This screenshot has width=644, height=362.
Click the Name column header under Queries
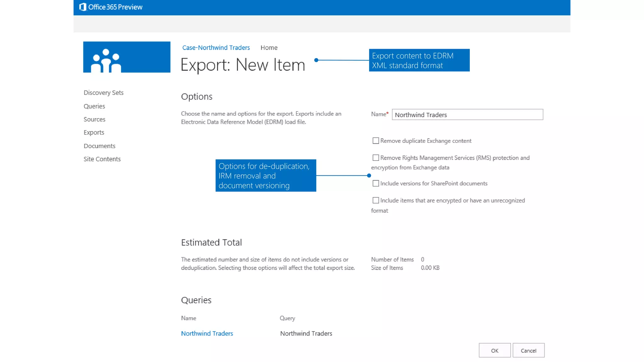[x=188, y=318]
